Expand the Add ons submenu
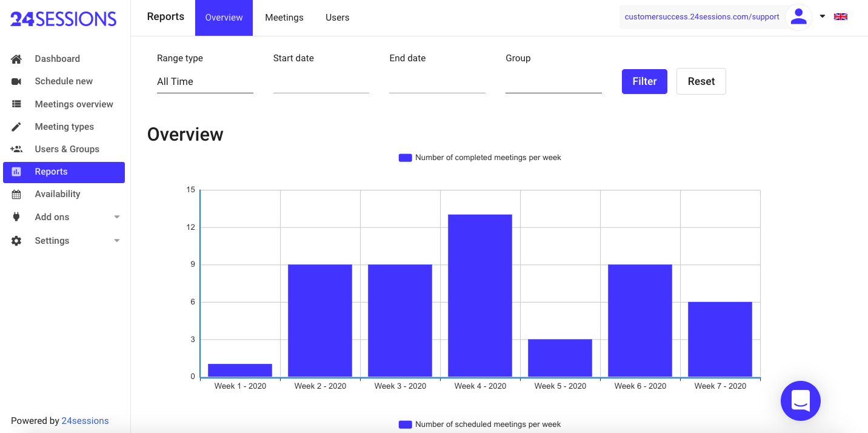 coord(117,217)
